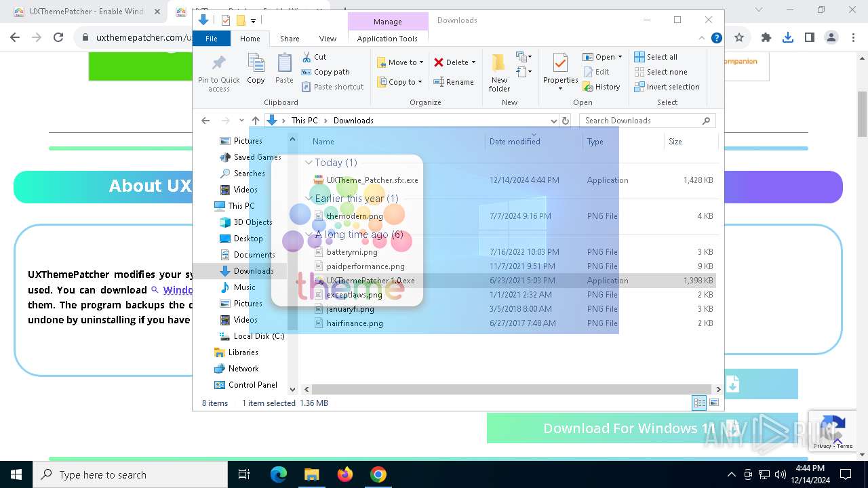Open the File menu tab
868x488 pixels.
(x=212, y=39)
